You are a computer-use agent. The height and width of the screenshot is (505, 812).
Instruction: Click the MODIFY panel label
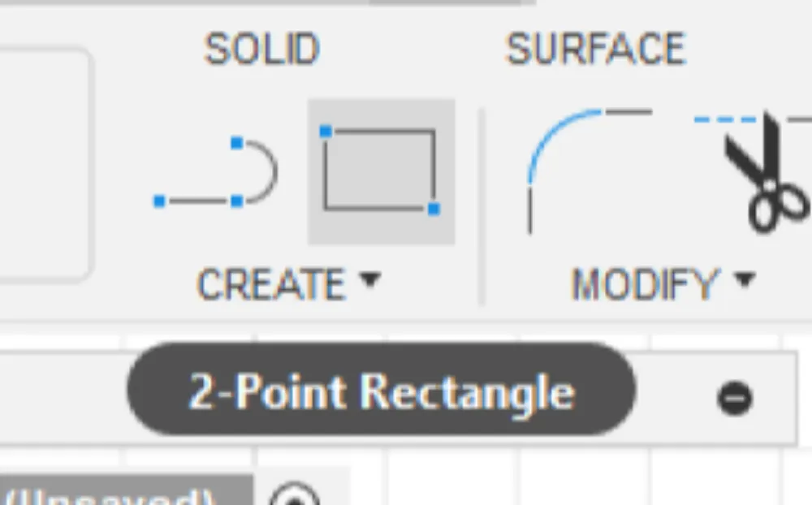click(x=646, y=284)
